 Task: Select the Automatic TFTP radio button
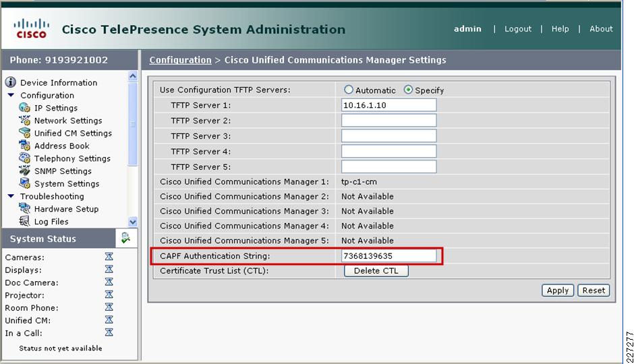(349, 90)
